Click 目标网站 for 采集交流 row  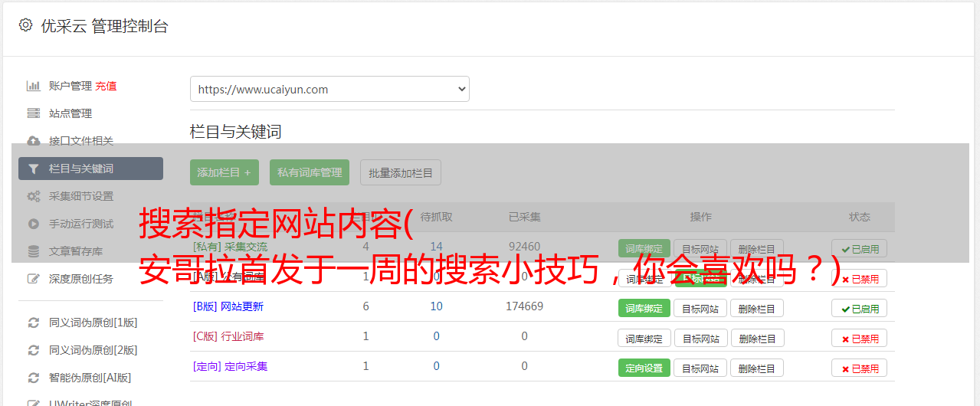700,248
